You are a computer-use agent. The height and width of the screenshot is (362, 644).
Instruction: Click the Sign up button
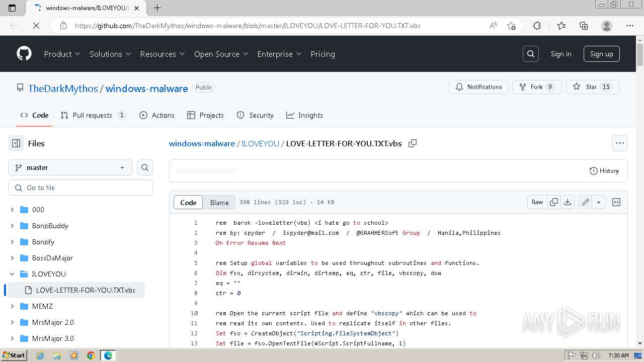(x=601, y=54)
